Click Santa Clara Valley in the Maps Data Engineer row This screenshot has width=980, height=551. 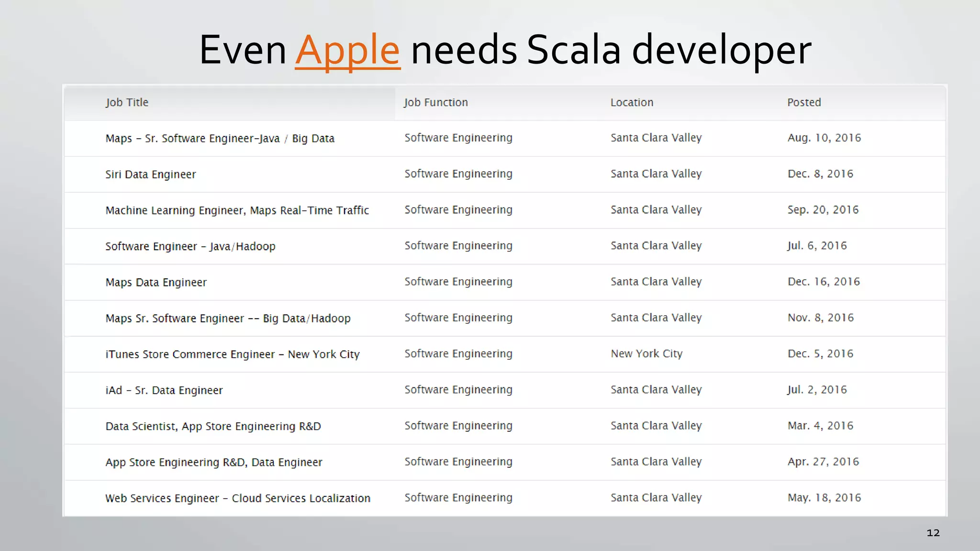pyautogui.click(x=656, y=282)
